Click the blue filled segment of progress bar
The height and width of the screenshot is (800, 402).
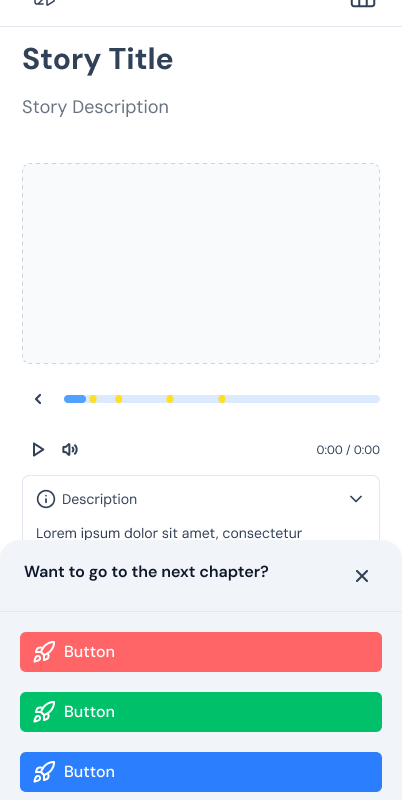75,399
